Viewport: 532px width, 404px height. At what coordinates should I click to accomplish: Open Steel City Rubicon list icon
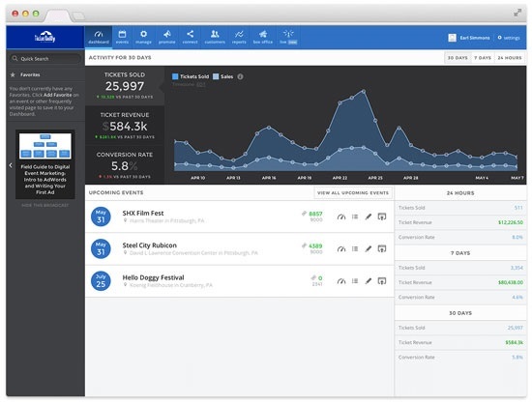[x=355, y=248]
